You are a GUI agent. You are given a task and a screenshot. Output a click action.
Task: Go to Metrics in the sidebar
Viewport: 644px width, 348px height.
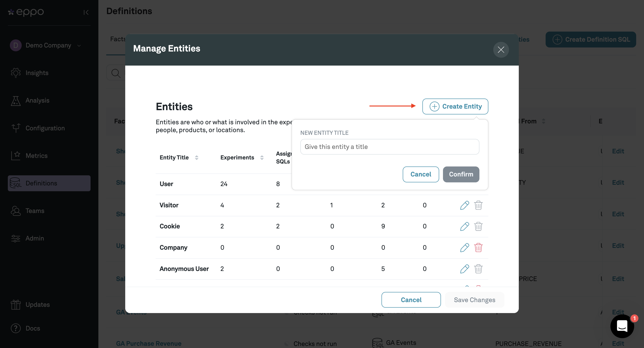pos(36,155)
